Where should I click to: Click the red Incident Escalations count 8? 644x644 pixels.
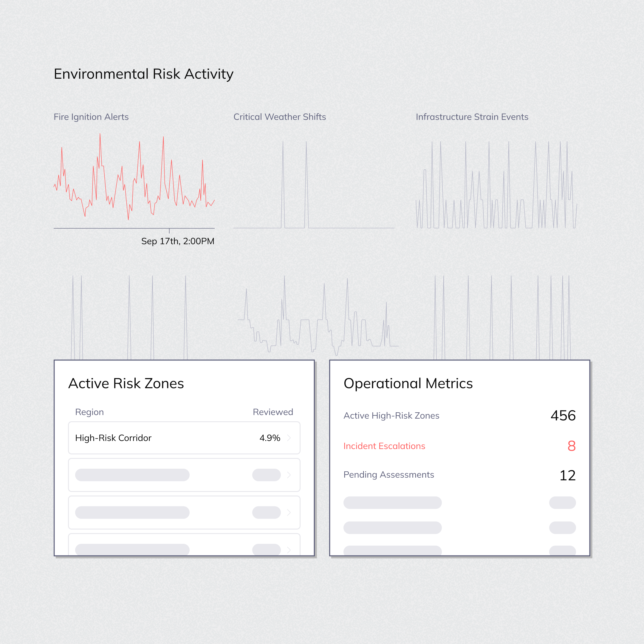click(572, 446)
